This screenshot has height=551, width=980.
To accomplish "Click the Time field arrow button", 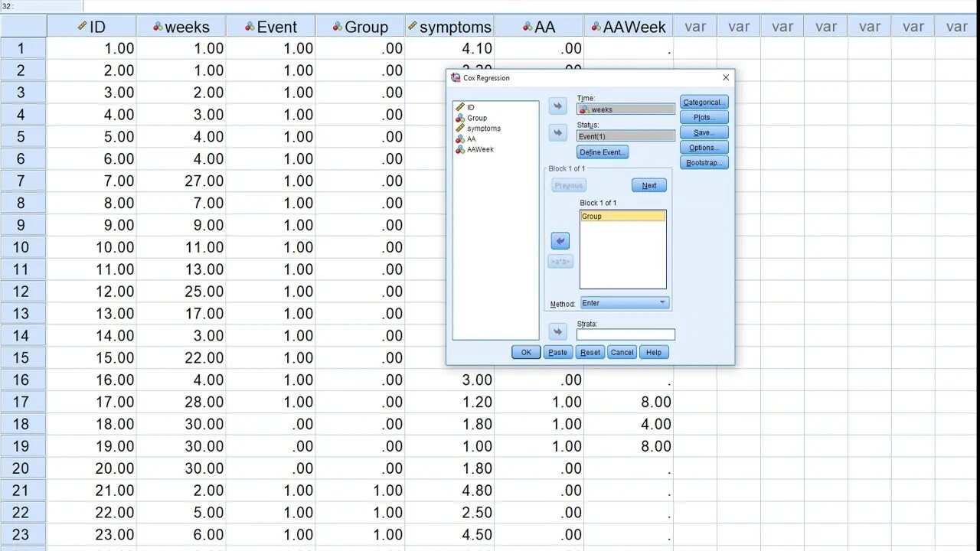I will [x=557, y=106].
